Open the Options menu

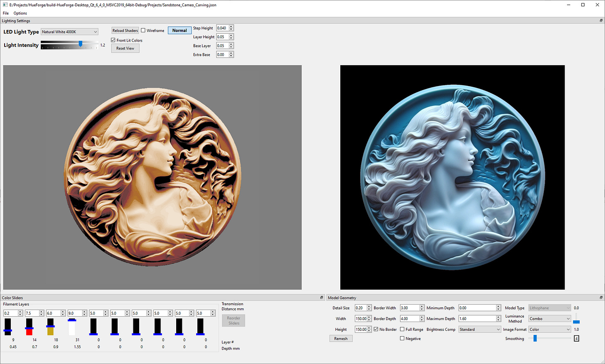20,13
